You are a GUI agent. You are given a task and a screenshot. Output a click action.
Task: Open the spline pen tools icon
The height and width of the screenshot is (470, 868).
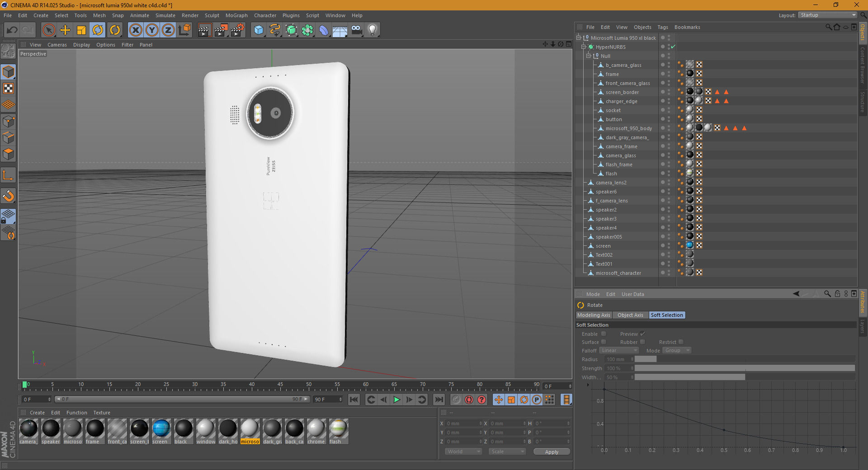point(275,30)
